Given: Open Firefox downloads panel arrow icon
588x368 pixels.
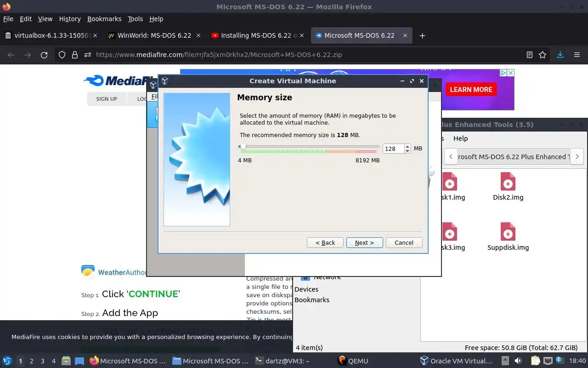Looking at the screenshot, I should [560, 55].
